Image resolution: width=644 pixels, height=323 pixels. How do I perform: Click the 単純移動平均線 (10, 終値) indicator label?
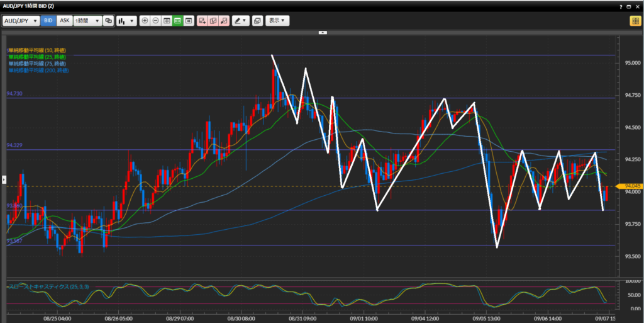click(x=36, y=50)
